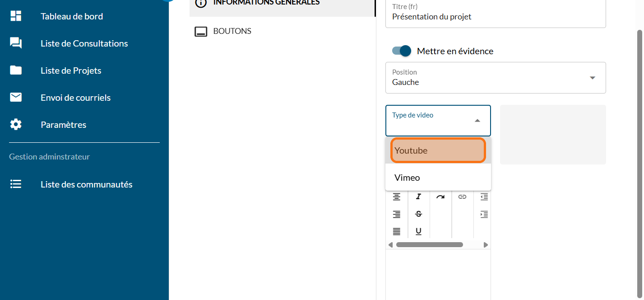The width and height of the screenshot is (644, 300).
Task: Click the center align icon
Action: point(396,197)
